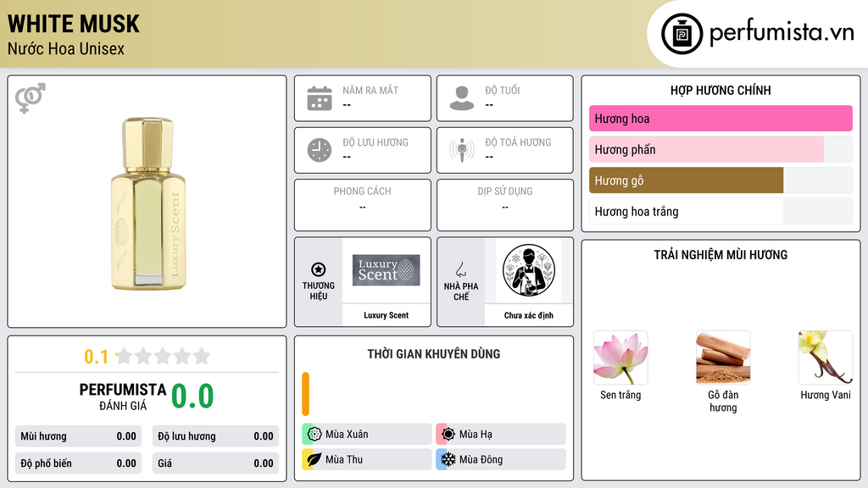Open the gold White Musk bottle image

(x=147, y=203)
